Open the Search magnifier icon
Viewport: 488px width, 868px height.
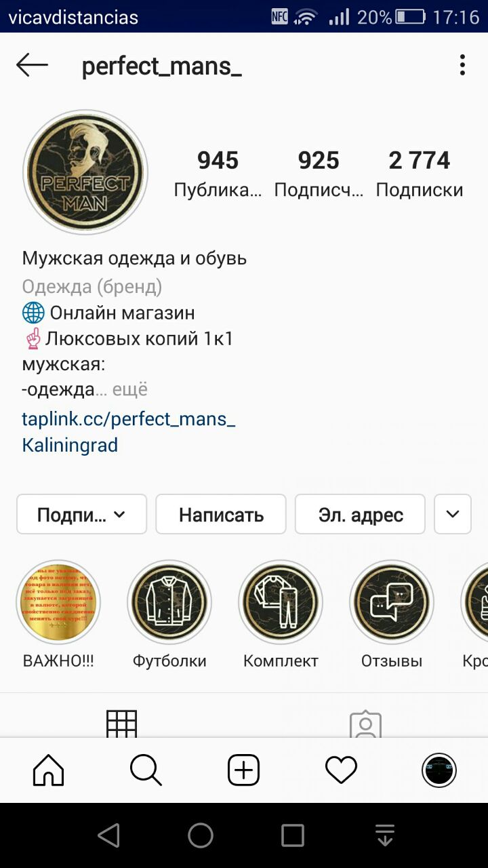(146, 770)
